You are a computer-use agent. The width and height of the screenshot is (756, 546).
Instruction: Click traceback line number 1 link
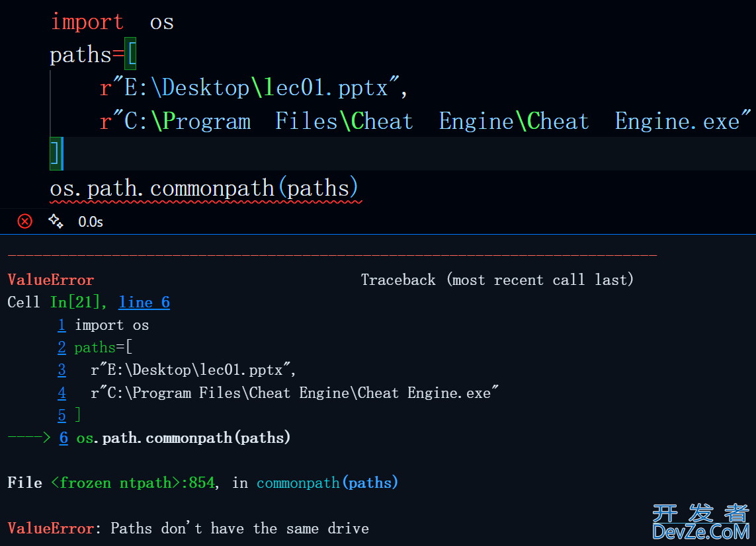click(62, 325)
